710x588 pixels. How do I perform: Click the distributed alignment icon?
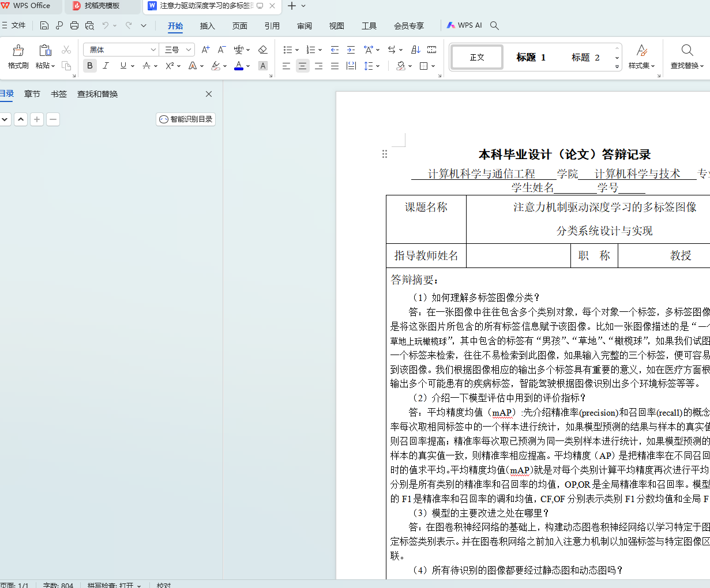[351, 66]
